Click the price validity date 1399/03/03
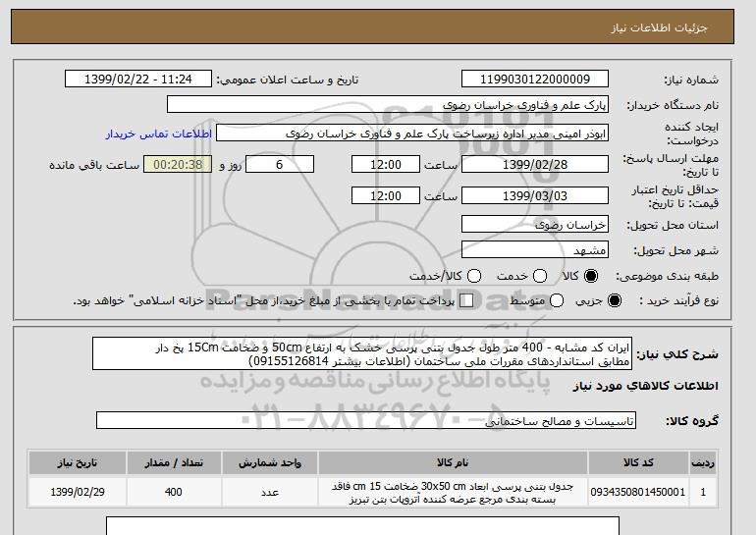This screenshot has width=756, height=535. [x=535, y=195]
